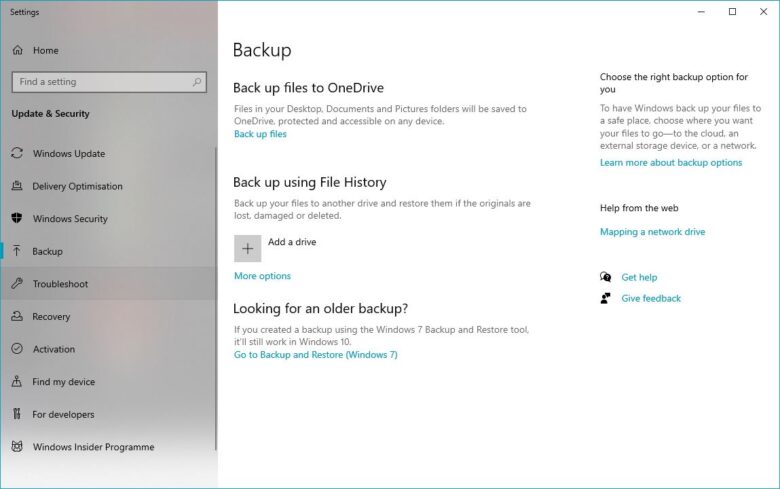
Task: Open More options under File History
Action: [262, 276]
